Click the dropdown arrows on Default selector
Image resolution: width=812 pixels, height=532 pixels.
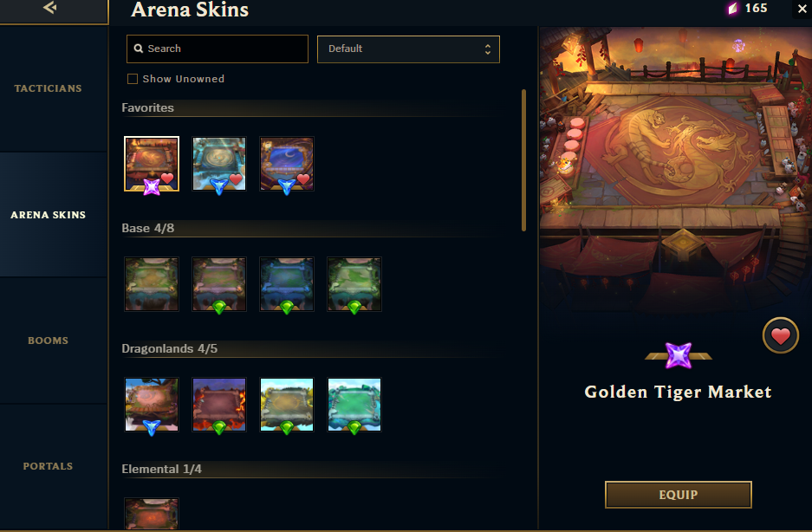(x=487, y=49)
